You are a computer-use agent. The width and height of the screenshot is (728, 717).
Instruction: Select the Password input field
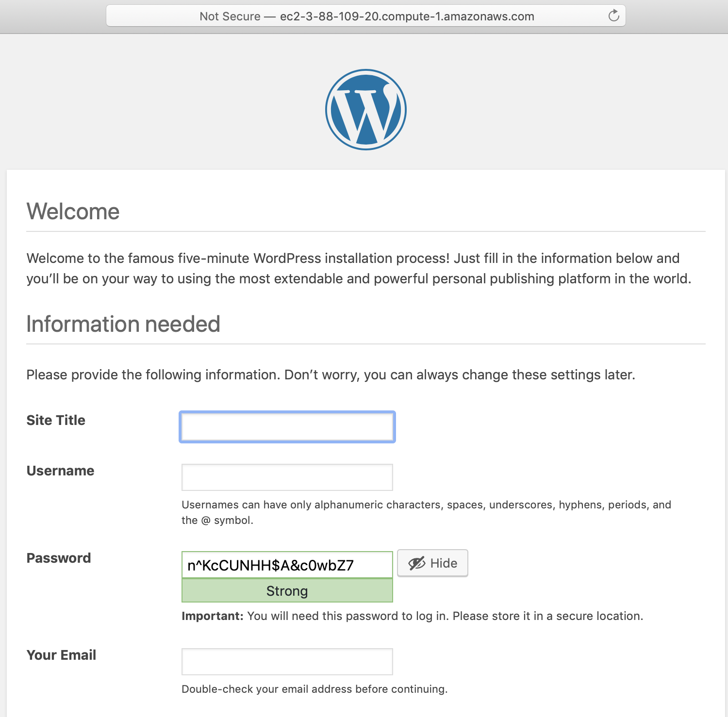287,565
